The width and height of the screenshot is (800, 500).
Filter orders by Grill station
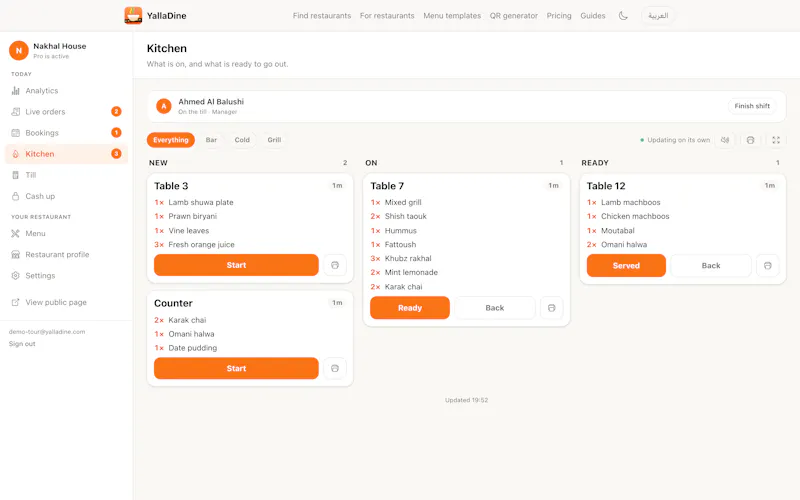(274, 140)
